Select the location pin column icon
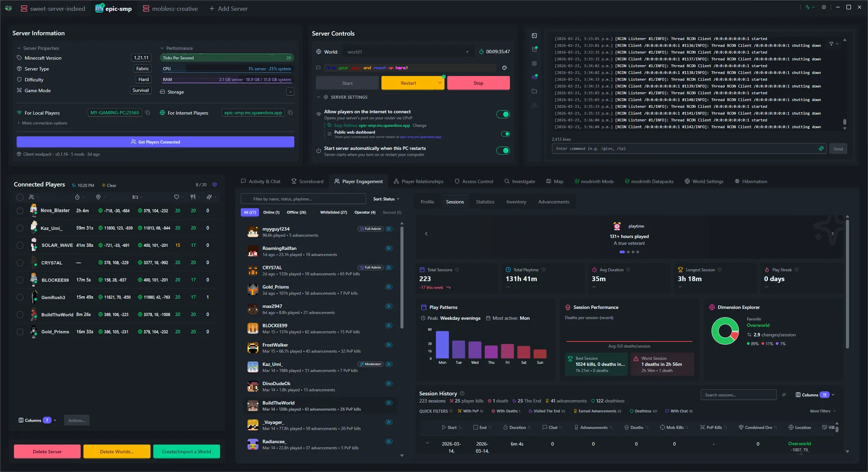Image resolution: width=868 pixels, height=472 pixels. 98,197
